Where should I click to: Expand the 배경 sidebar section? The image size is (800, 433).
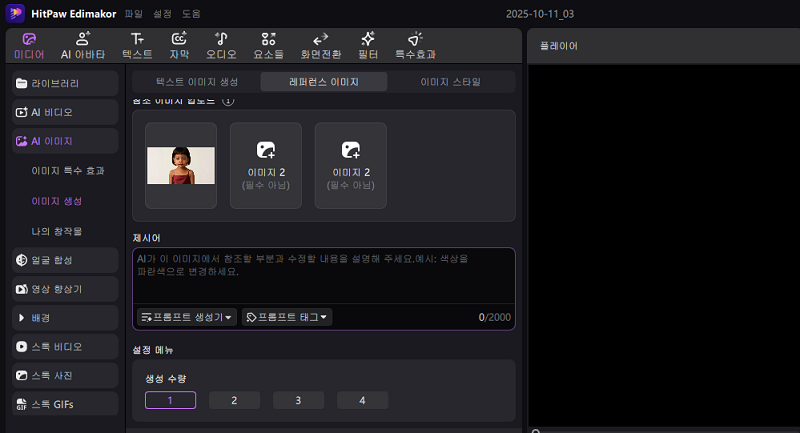pyautogui.click(x=65, y=318)
